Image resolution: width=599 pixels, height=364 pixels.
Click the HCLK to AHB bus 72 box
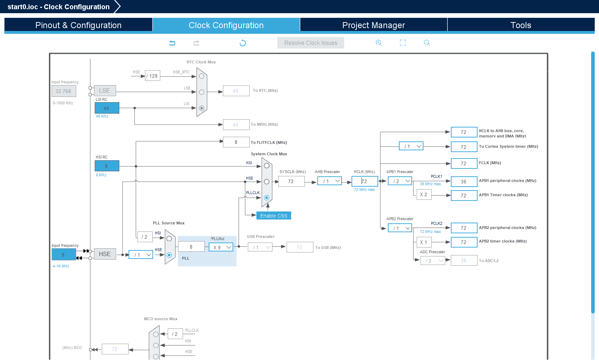[464, 132]
